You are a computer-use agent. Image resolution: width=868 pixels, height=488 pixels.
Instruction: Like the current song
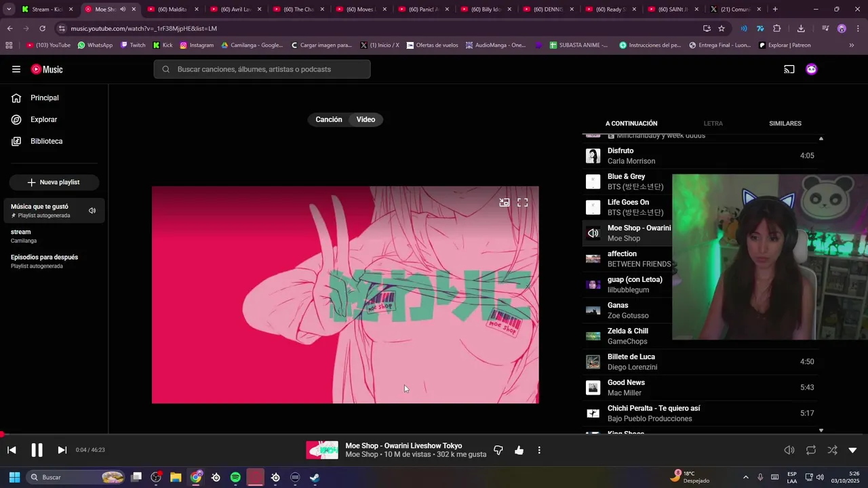click(519, 450)
